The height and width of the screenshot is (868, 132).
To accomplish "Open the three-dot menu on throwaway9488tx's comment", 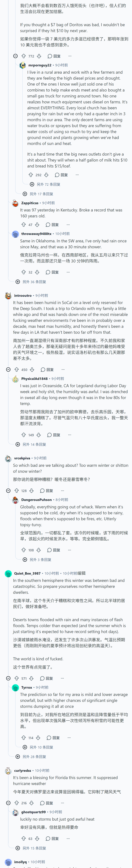I will point(68,272).
